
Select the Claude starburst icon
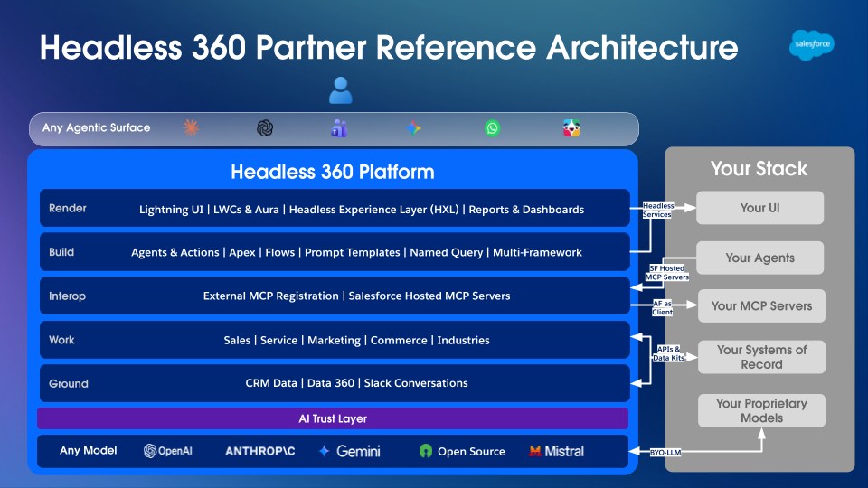coord(191,127)
